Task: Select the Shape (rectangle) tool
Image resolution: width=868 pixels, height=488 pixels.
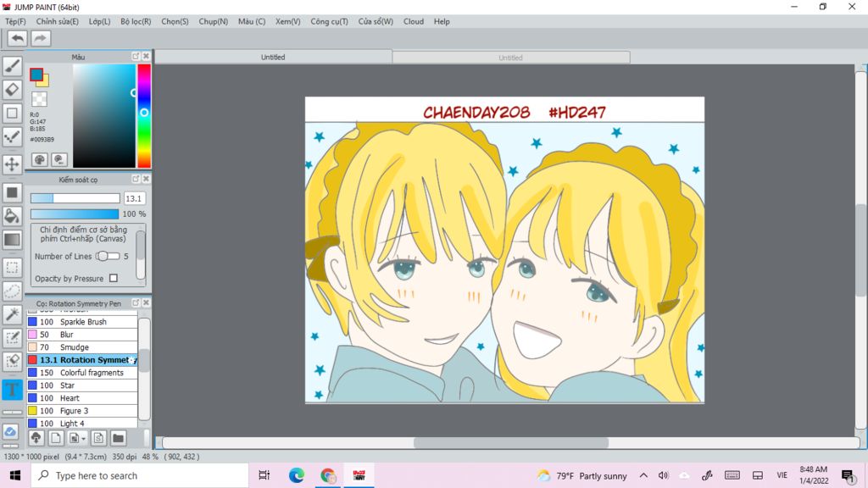Action: click(12, 114)
